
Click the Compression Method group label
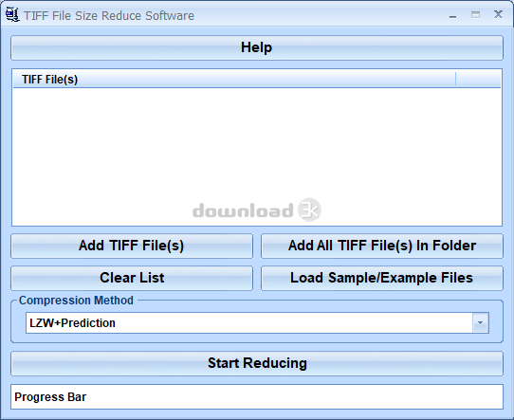coord(76,301)
